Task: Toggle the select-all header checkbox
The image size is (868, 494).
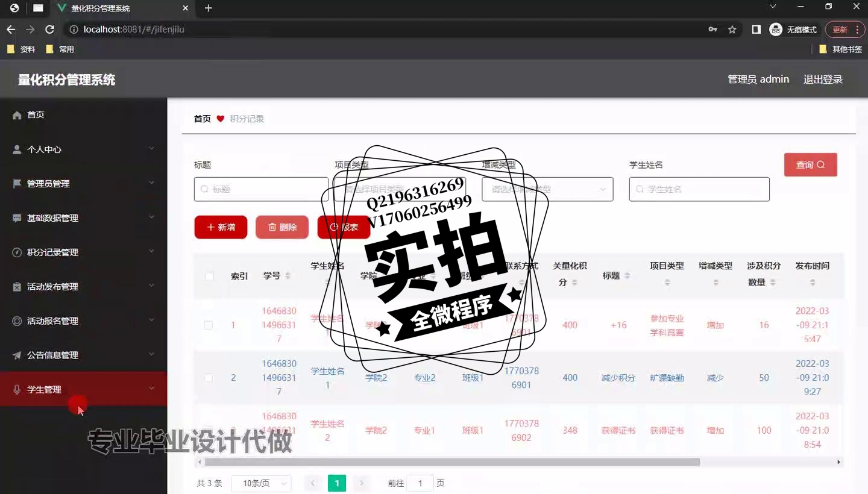Action: click(x=209, y=277)
